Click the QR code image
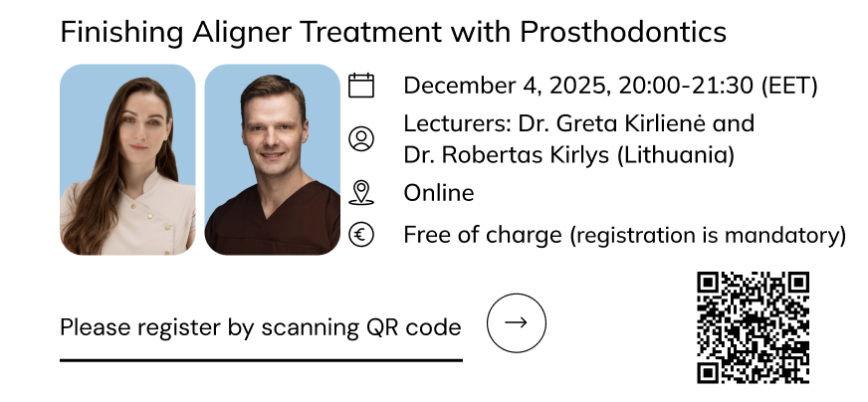The height and width of the screenshot is (402, 868). [753, 327]
